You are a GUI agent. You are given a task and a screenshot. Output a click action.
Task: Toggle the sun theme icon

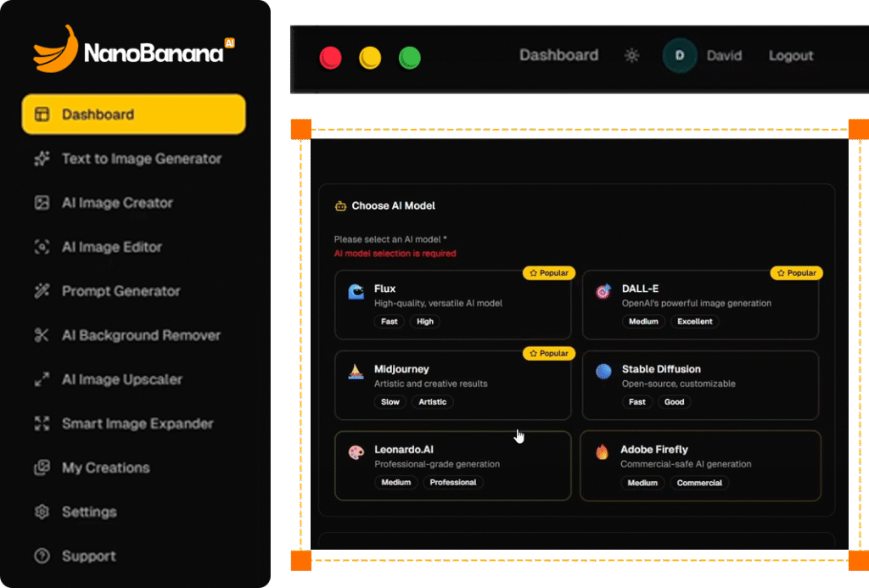pyautogui.click(x=631, y=56)
